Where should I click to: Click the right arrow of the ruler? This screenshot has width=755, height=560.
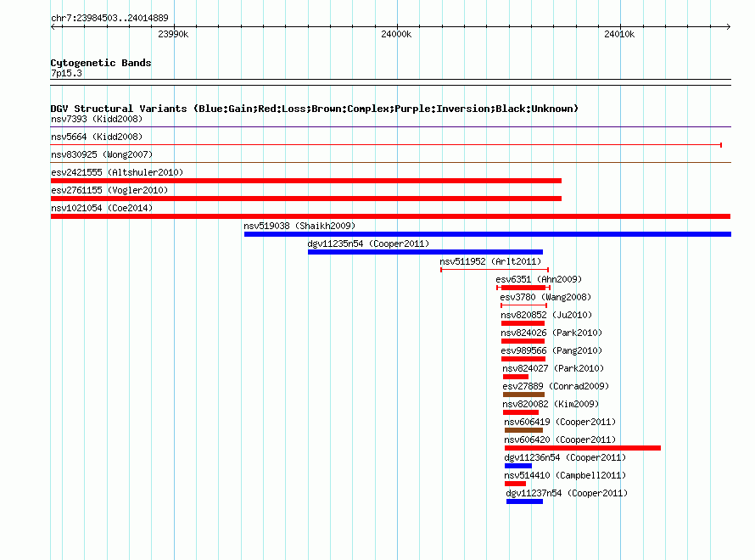(728, 26)
